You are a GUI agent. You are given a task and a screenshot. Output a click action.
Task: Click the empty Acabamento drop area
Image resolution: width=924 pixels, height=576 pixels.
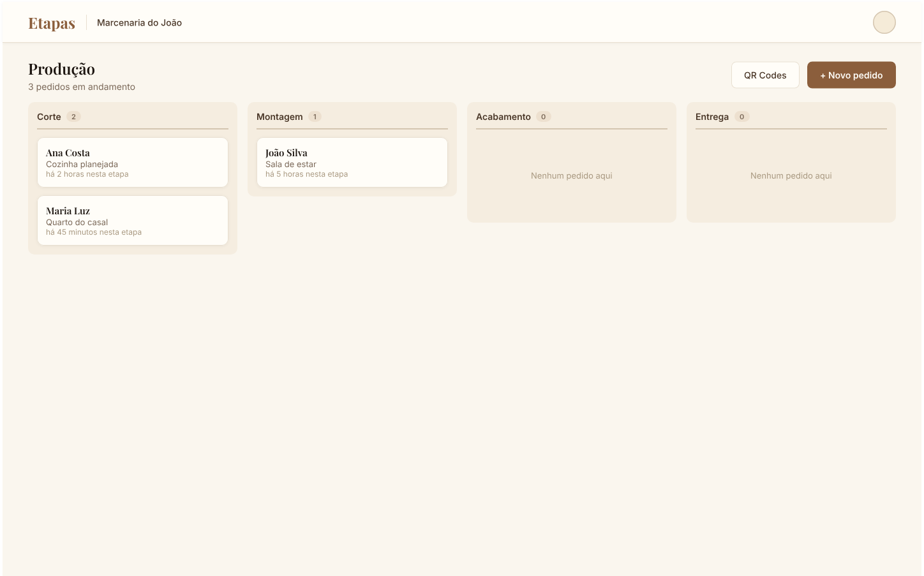point(571,175)
